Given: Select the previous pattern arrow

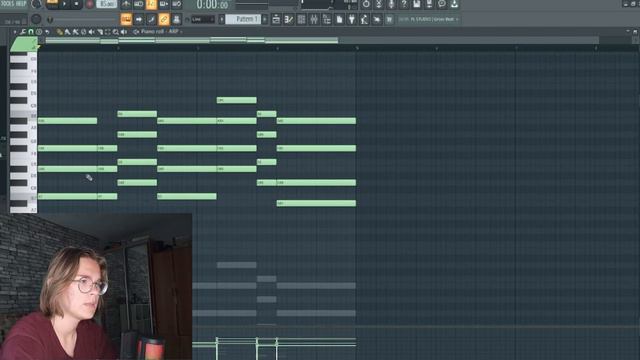Looking at the screenshot, I should coord(222,19).
